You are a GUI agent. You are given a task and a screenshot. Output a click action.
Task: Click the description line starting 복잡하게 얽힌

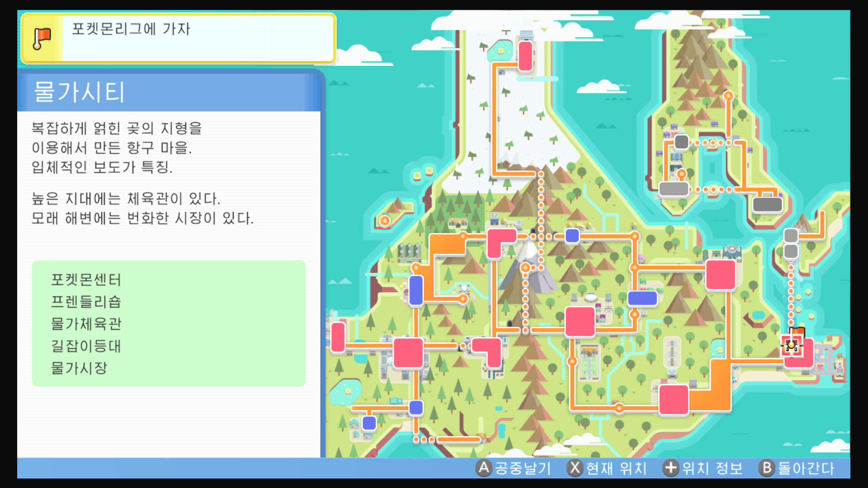click(117, 128)
